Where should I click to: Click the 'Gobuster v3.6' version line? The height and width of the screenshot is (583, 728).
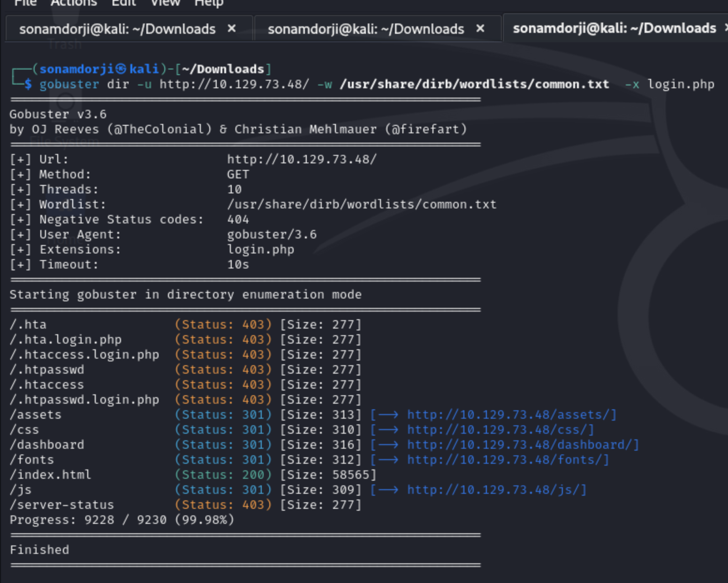[58, 115]
